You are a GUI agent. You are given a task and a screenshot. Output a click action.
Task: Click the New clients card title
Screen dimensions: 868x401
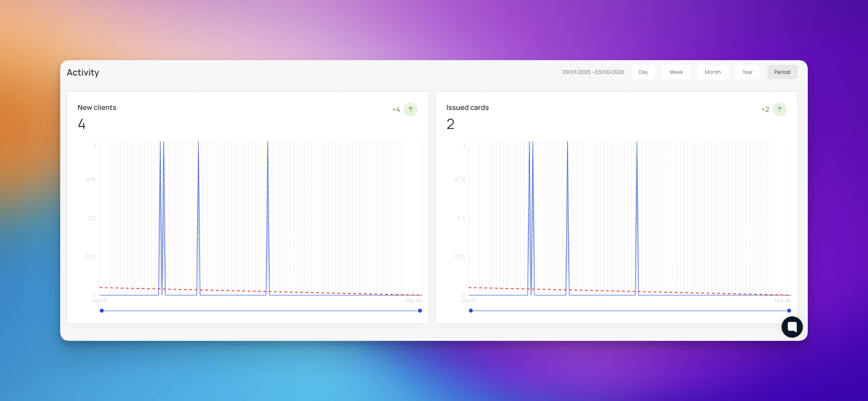(x=97, y=108)
